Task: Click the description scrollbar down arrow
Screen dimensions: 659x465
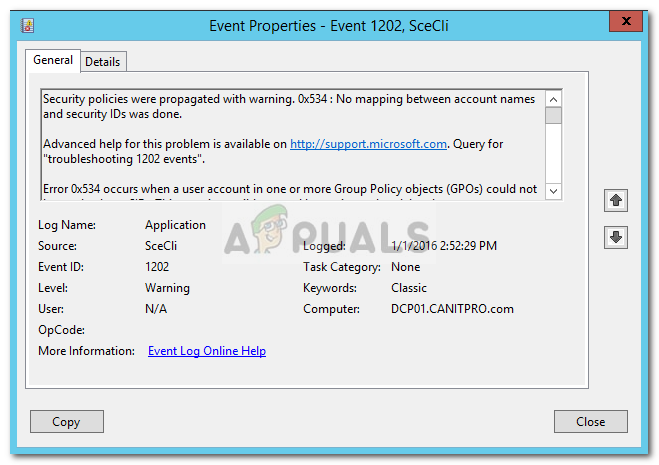Action: pyautogui.click(x=554, y=191)
